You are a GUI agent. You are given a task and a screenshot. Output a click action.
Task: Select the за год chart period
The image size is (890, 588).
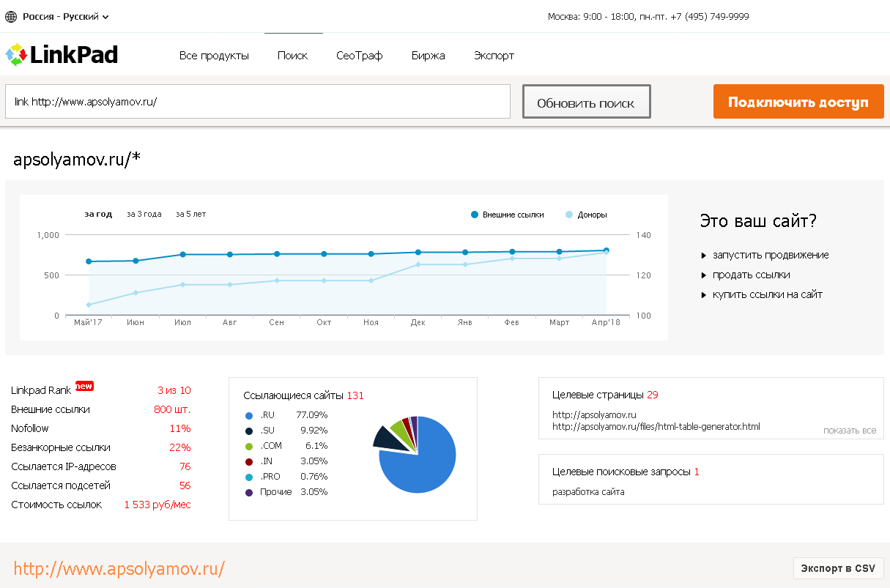pyautogui.click(x=98, y=215)
